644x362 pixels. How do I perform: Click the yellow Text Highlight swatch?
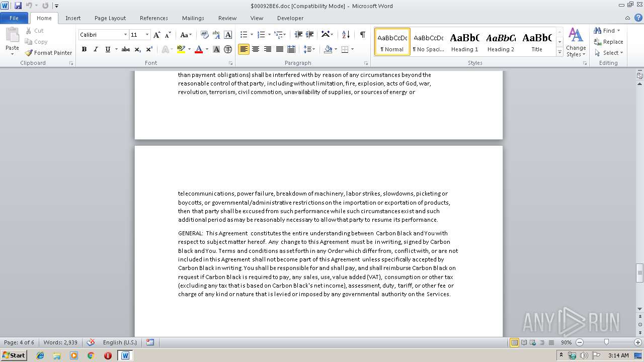181,49
